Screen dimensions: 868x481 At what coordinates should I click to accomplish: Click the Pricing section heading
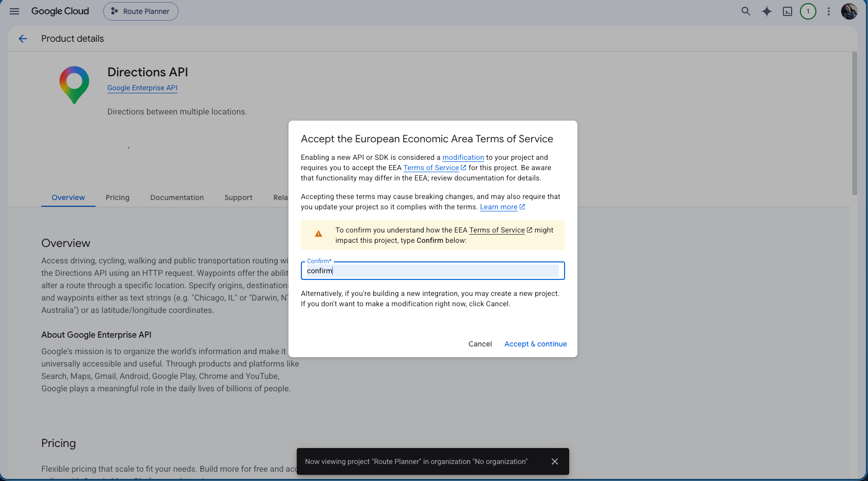tap(58, 443)
